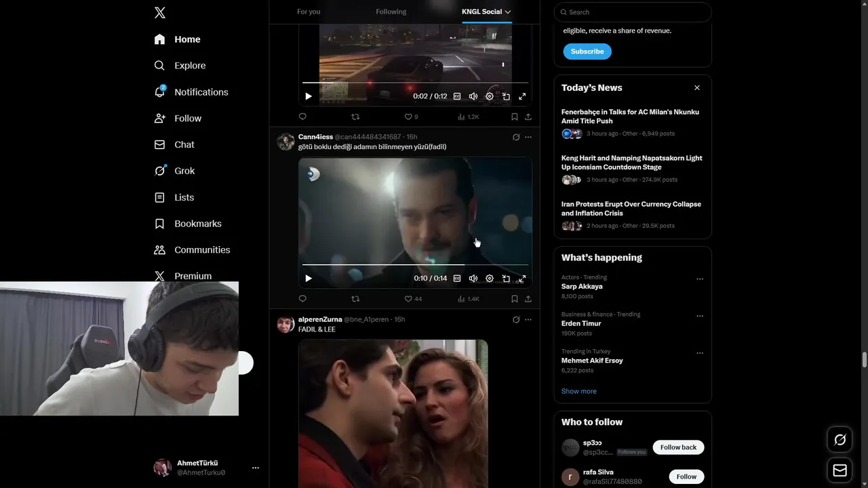Reply to the Cann4iess post
868x488 pixels.
302,299
